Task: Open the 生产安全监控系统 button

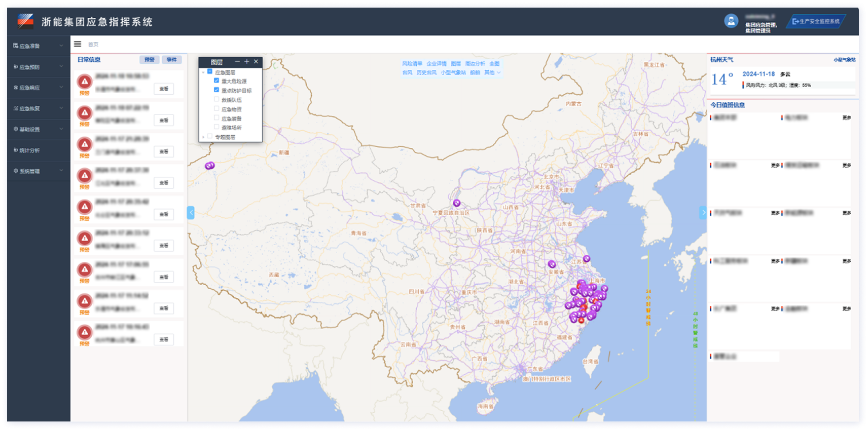Action: pos(816,21)
